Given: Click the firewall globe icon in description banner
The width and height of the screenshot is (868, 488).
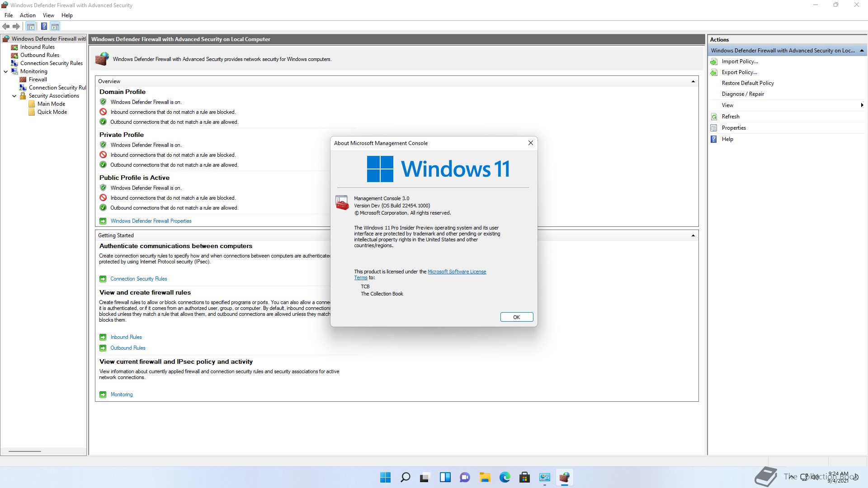Looking at the screenshot, I should [102, 59].
